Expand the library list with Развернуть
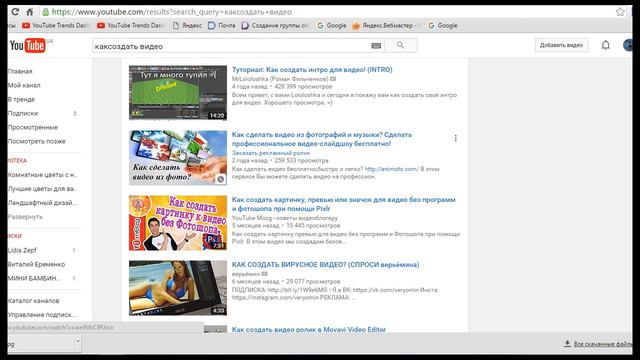 25,217
